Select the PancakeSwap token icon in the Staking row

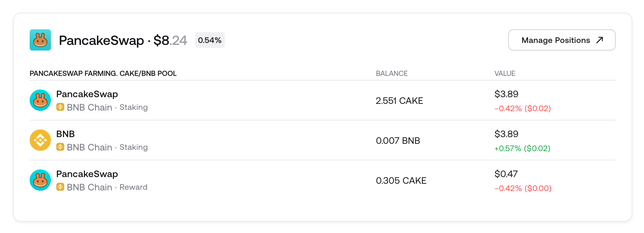pos(40,100)
